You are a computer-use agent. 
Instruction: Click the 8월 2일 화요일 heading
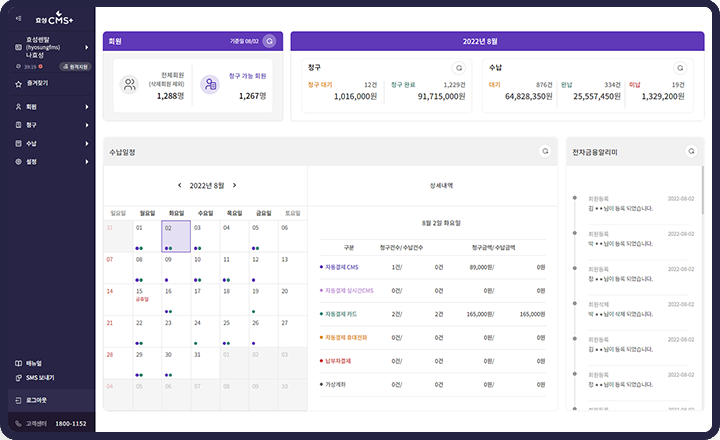coord(441,223)
